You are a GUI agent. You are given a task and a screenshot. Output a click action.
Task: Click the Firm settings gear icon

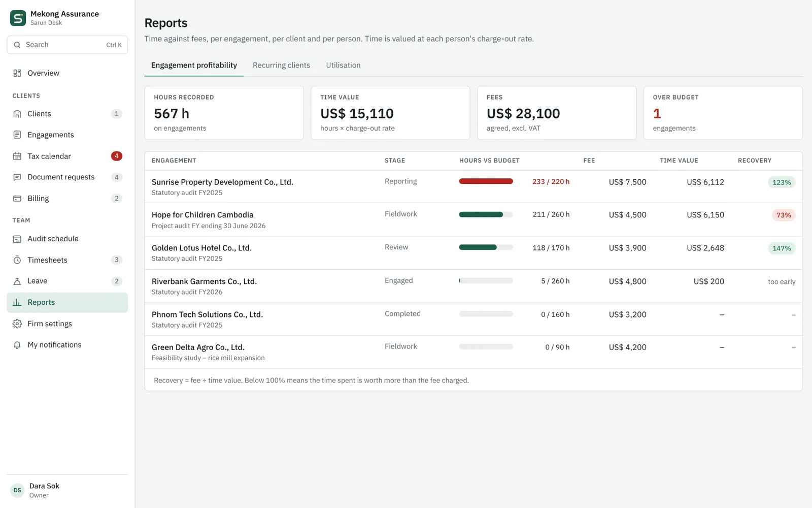tap(17, 324)
